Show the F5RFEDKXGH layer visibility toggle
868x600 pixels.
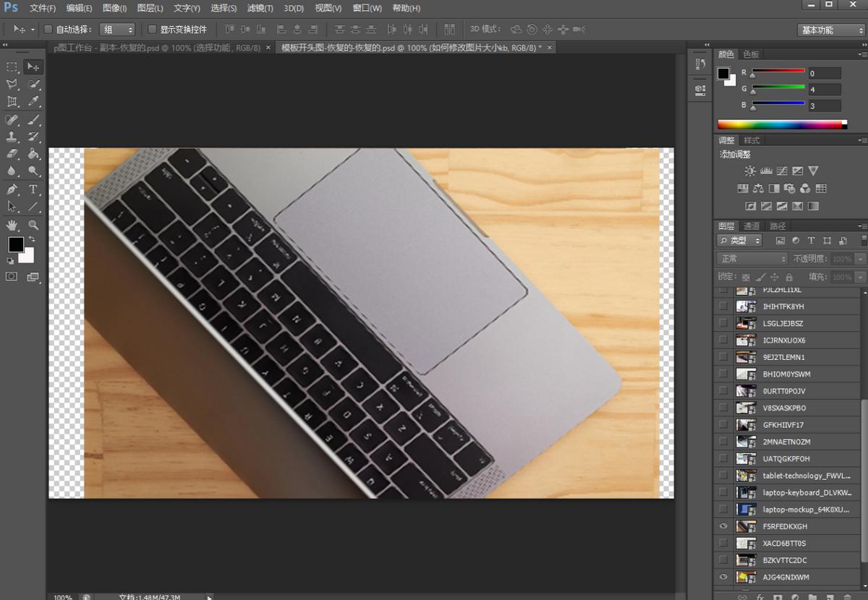click(x=723, y=526)
